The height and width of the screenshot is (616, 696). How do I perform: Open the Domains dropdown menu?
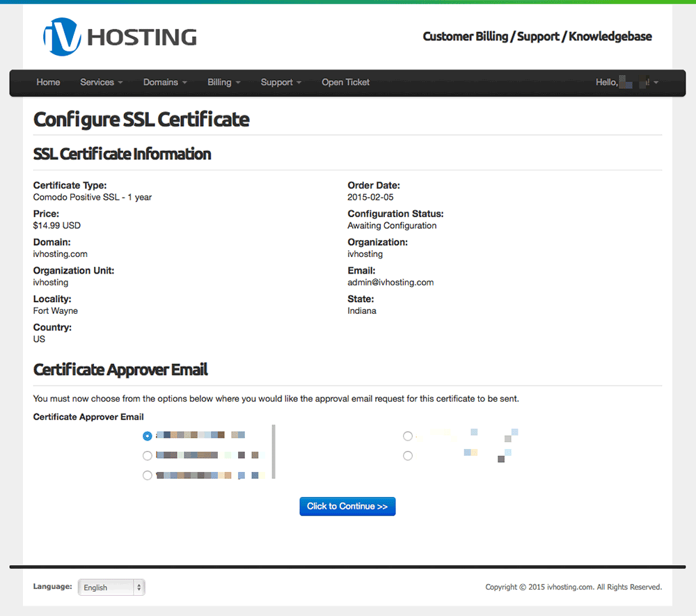(165, 82)
